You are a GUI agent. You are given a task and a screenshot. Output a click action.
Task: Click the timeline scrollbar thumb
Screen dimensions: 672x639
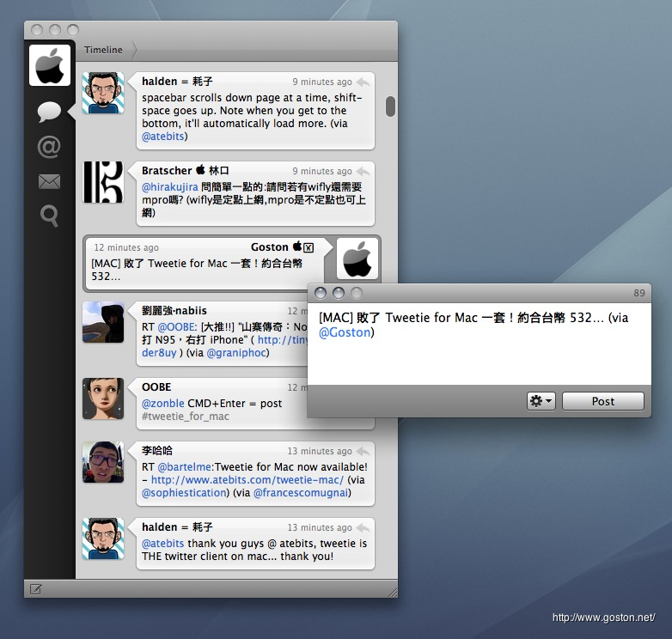pos(390,106)
